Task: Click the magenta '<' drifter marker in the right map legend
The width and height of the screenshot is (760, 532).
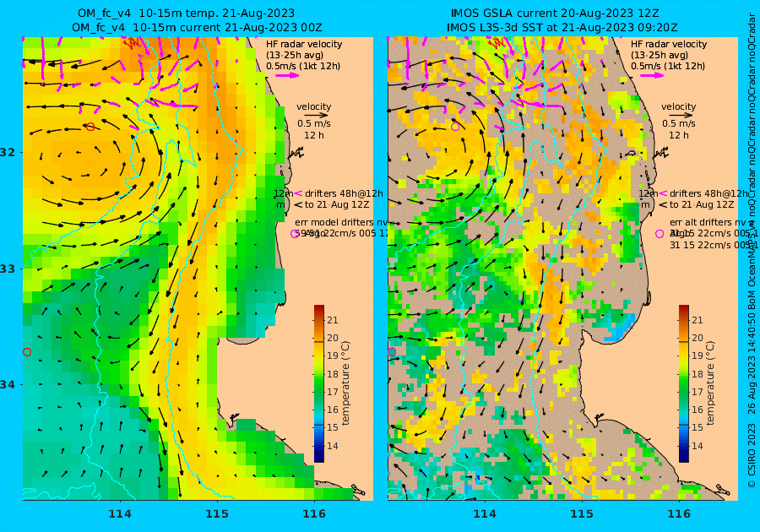Action: (x=664, y=193)
